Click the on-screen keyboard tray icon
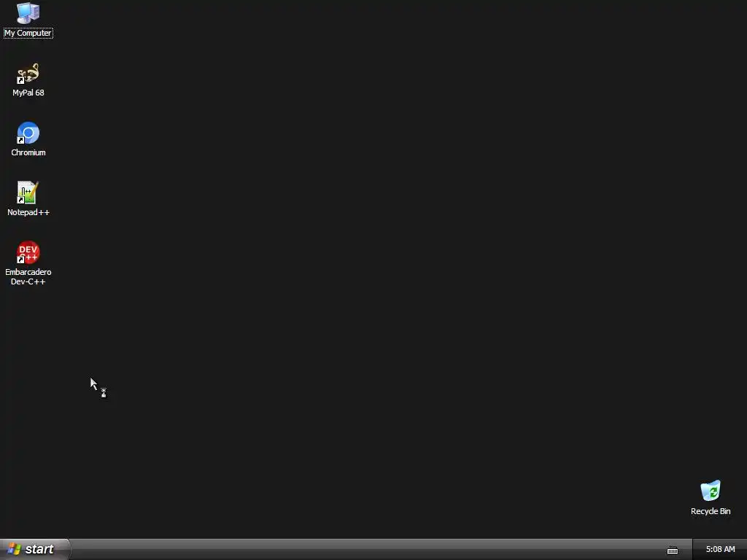Screen dimensions: 747x560 672,550
